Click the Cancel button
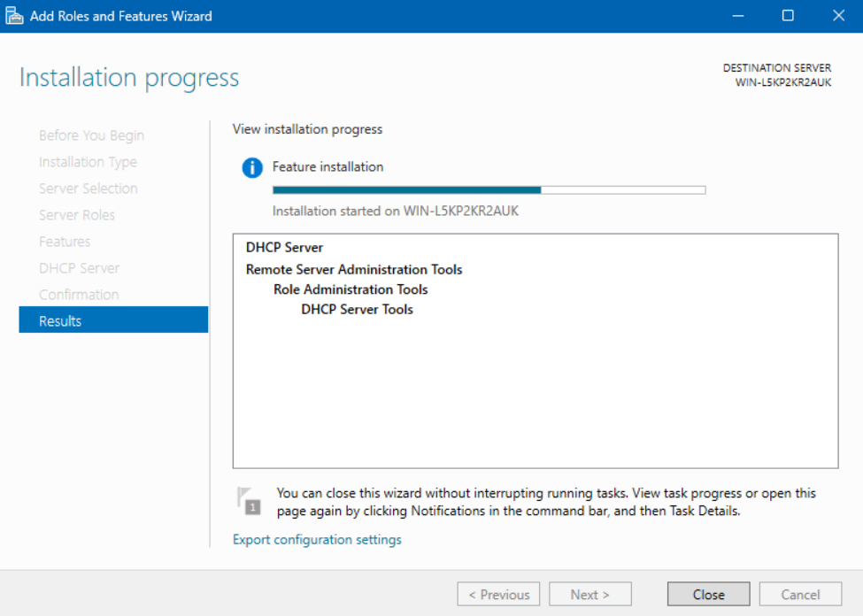 800,595
